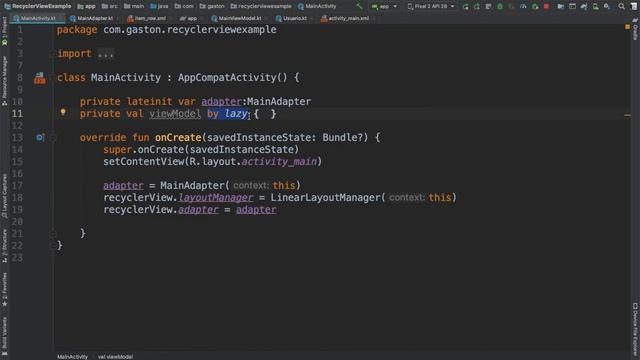Viewport: 640px width, 360px height.
Task: Click the yellow intention bulb on line 11
Action: click(x=63, y=112)
